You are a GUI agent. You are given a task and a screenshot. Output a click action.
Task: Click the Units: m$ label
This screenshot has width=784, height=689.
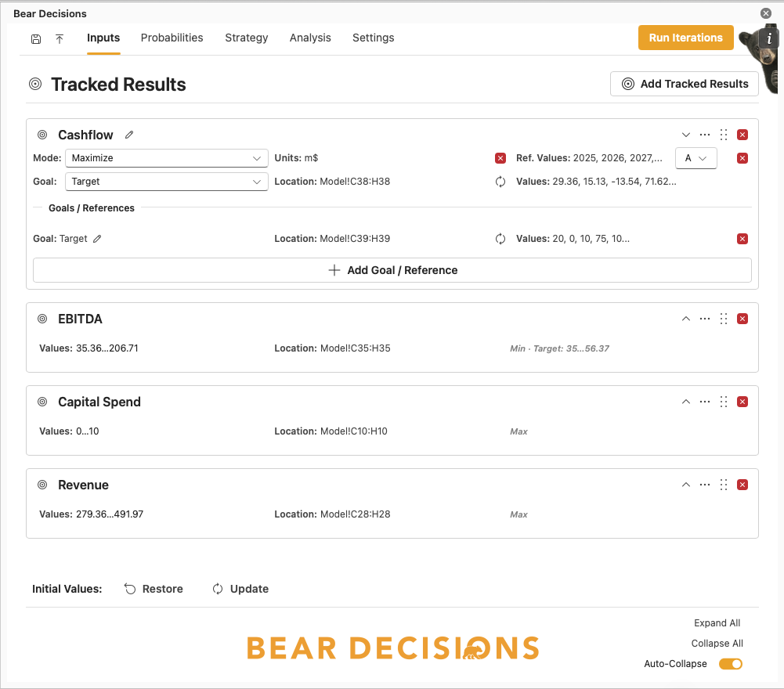tap(296, 158)
